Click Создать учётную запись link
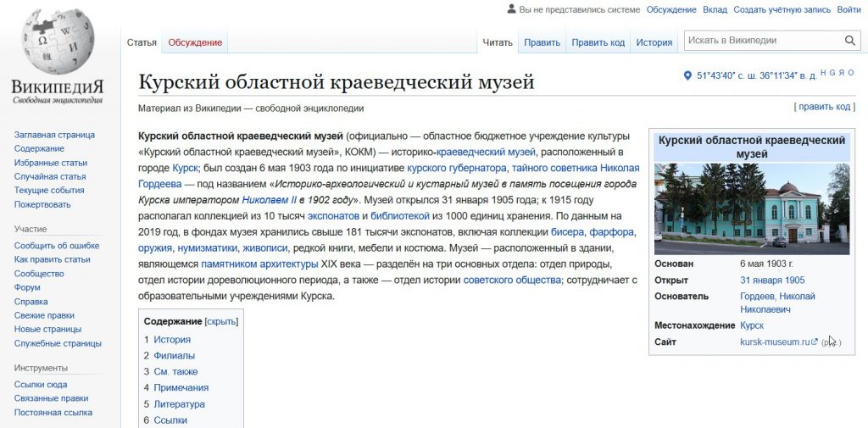 point(782,9)
